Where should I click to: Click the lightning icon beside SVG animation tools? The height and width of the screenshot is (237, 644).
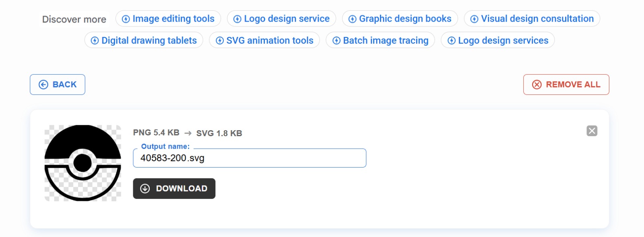(220, 40)
